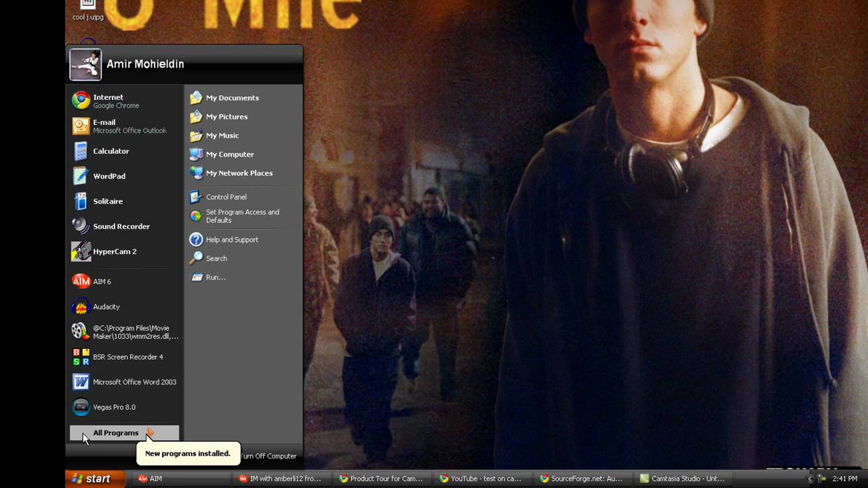Open Google Chrome Internet icon
This screenshot has height=488, width=868.
(81, 101)
